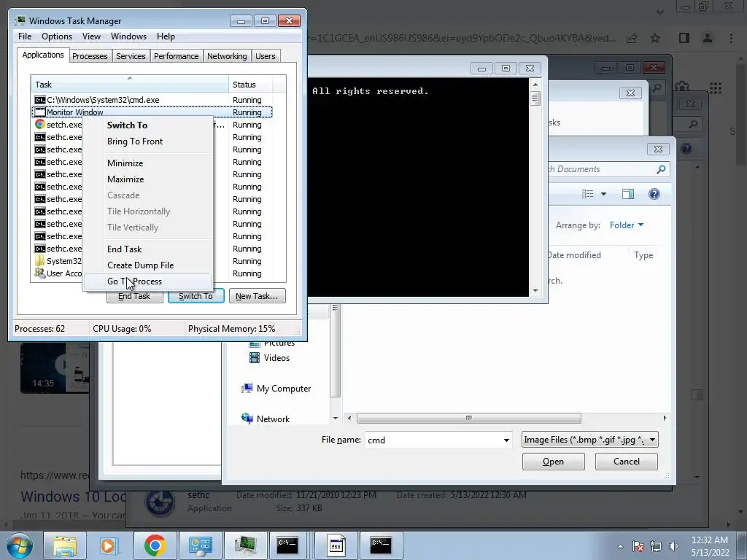Viewport: 747px width, 560px height.
Task: Expand the File name history dropdown
Action: [506, 440]
